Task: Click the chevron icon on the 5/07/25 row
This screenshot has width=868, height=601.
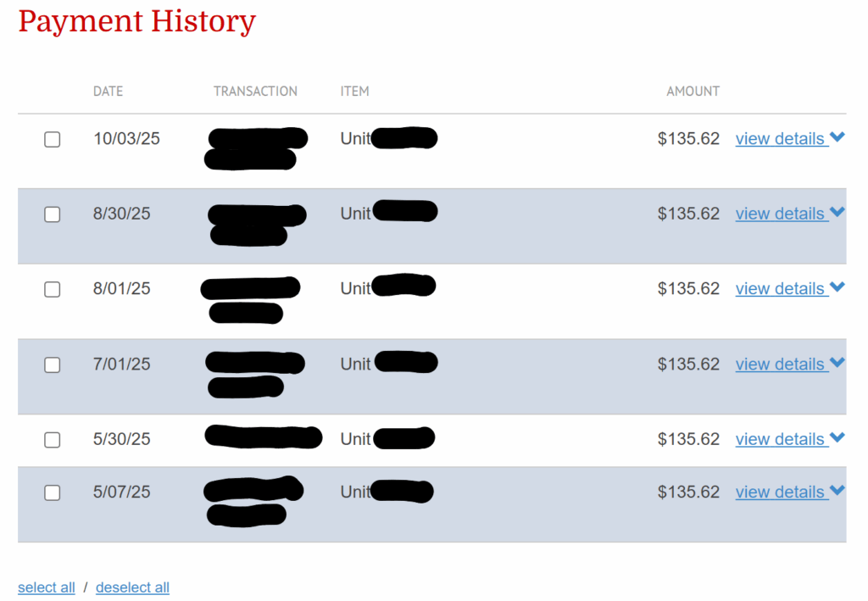Action: point(837,490)
